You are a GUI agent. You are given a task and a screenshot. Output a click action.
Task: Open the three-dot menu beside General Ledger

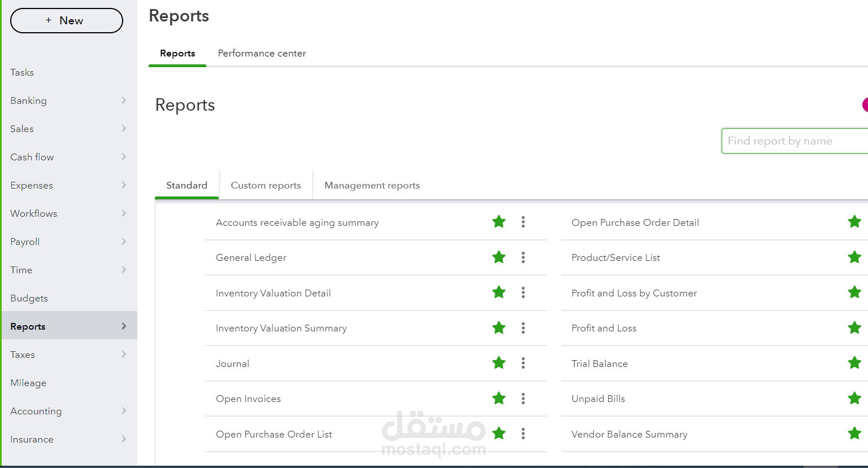point(523,257)
